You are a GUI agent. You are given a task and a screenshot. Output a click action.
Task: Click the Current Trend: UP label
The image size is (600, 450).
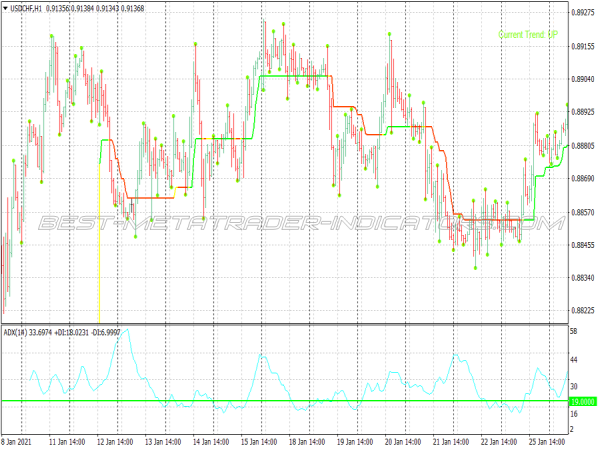pos(528,34)
